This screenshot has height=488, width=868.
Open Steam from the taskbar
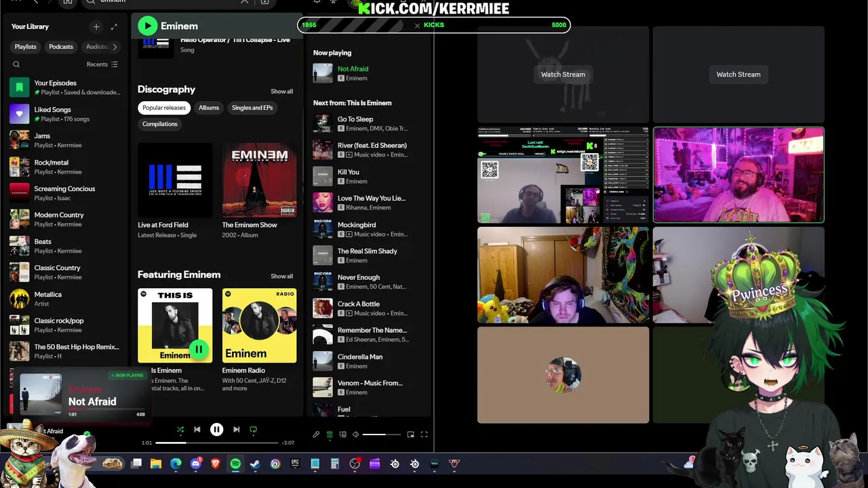tap(255, 464)
